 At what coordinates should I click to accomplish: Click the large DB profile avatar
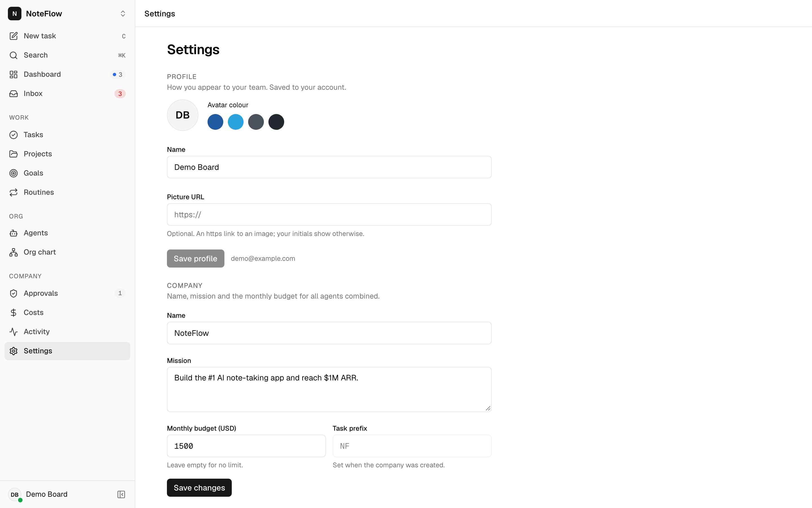[x=182, y=115]
